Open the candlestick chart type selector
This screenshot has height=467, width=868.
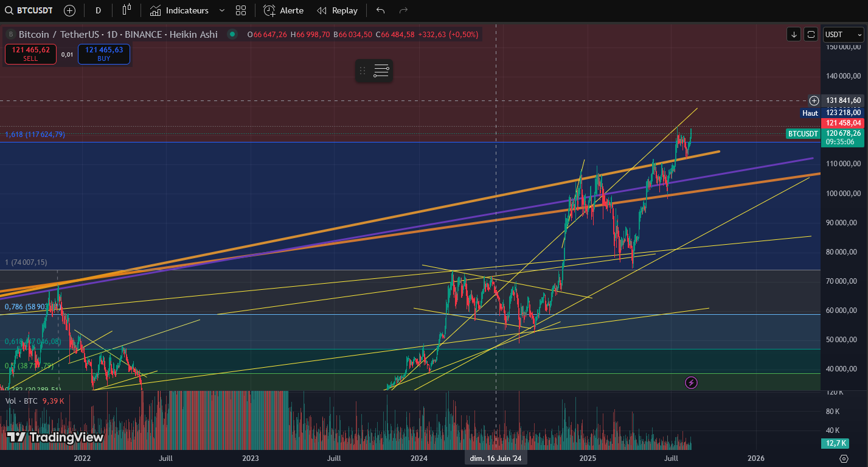127,10
